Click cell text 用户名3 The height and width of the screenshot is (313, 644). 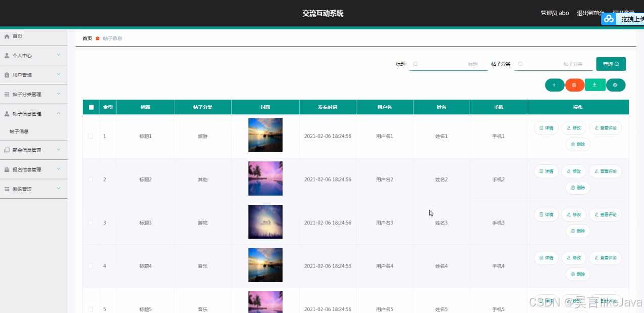point(385,223)
